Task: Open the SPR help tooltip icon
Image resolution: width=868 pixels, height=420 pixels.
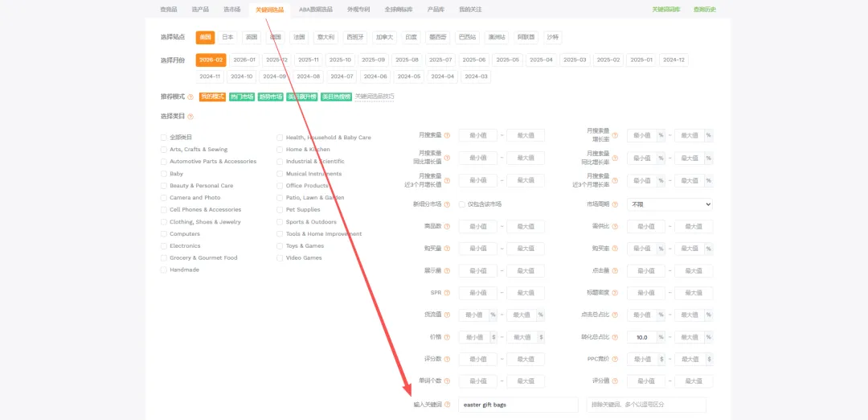Action: [447, 293]
